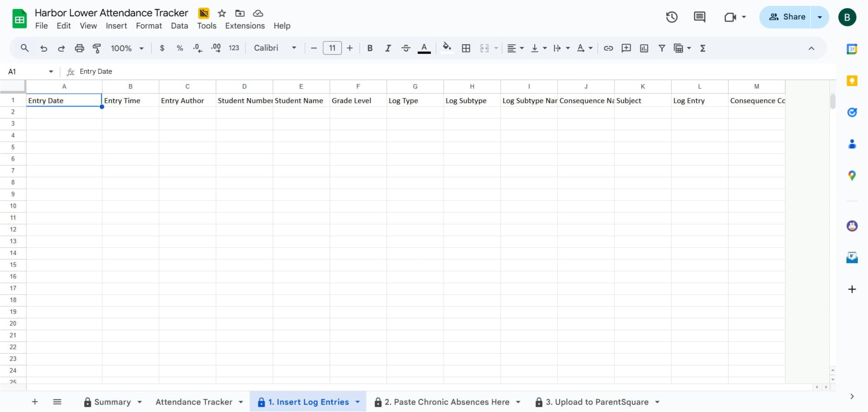Open the borders menu
The height and width of the screenshot is (412, 868).
pos(466,48)
